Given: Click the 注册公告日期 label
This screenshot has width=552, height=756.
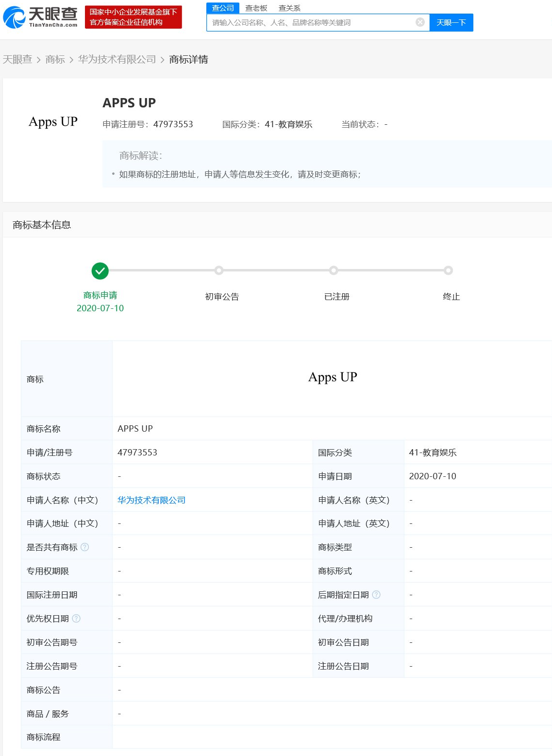Looking at the screenshot, I should pos(343,666).
